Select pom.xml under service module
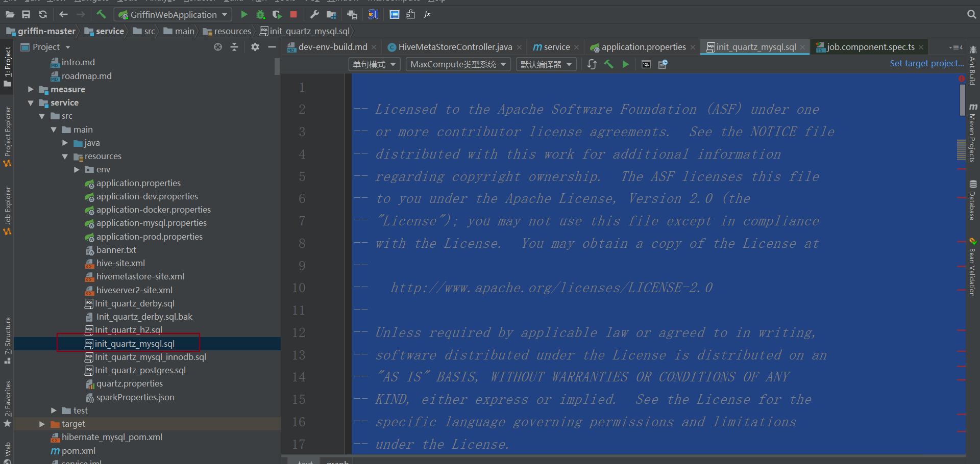 tap(79, 451)
